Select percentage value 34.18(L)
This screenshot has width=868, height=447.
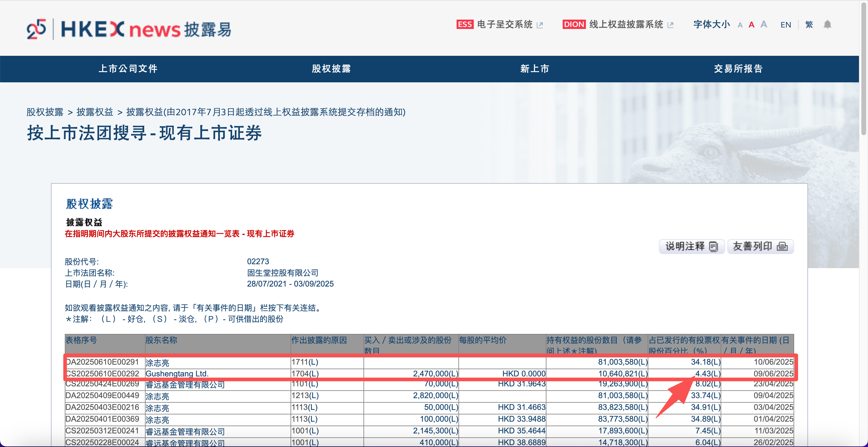[x=706, y=362]
